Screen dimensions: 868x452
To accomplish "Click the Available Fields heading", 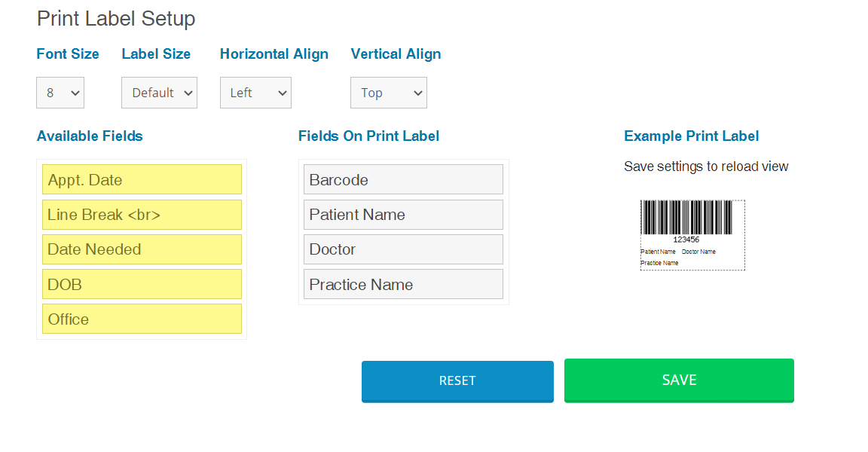I will click(90, 136).
